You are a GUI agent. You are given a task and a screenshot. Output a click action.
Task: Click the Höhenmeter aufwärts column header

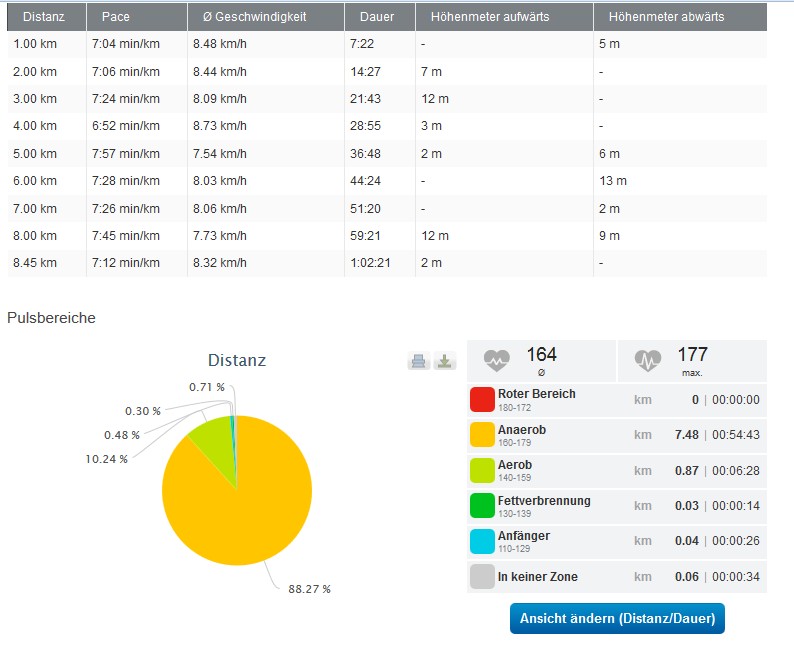coord(488,17)
